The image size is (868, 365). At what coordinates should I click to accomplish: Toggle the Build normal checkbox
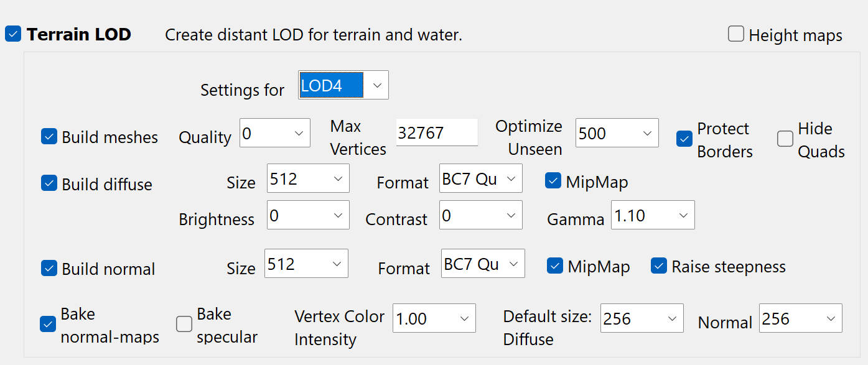(x=49, y=268)
